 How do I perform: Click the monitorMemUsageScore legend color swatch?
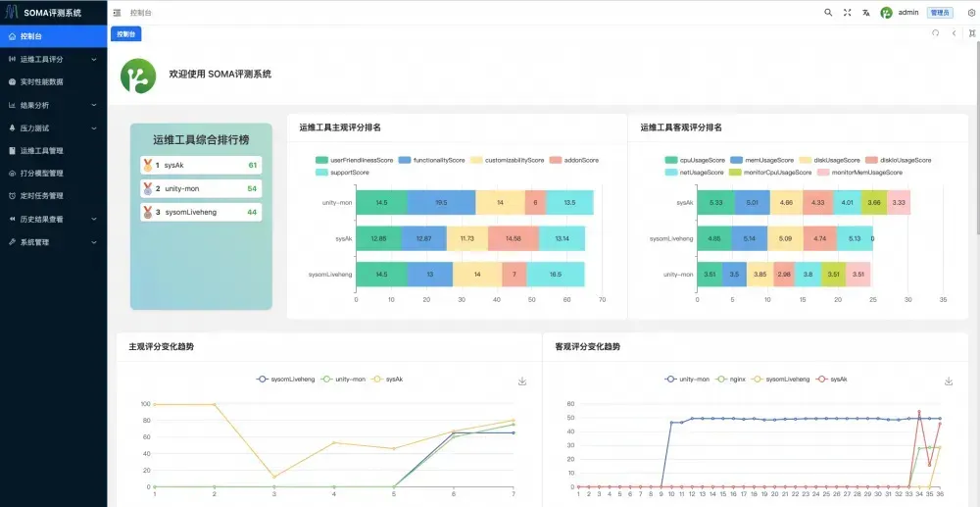pyautogui.click(x=824, y=172)
